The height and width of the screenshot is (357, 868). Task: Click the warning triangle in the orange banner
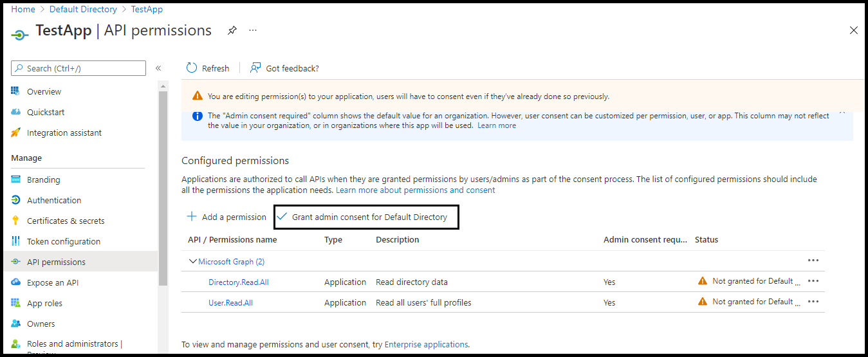tap(198, 96)
